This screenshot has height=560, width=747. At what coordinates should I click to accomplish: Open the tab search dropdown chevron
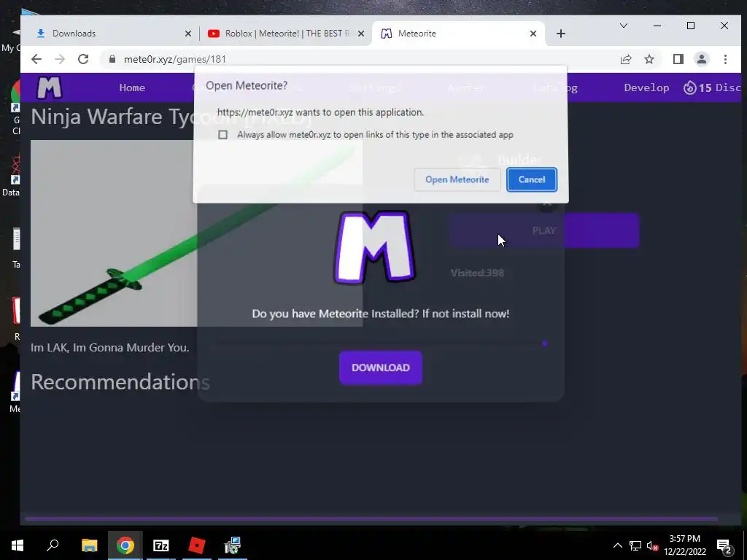click(x=623, y=26)
